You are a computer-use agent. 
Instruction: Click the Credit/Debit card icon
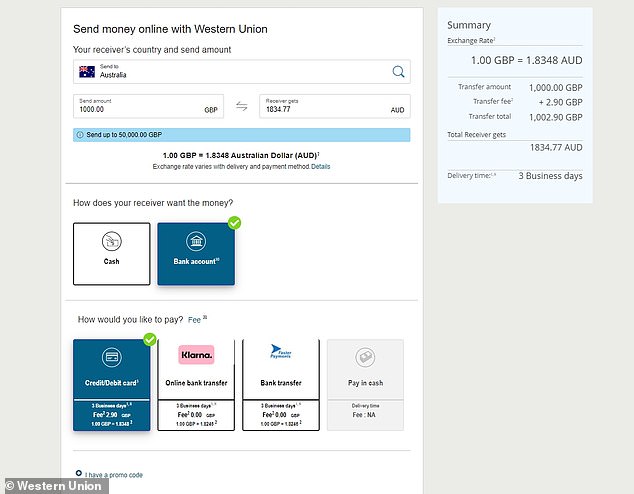tap(112, 357)
